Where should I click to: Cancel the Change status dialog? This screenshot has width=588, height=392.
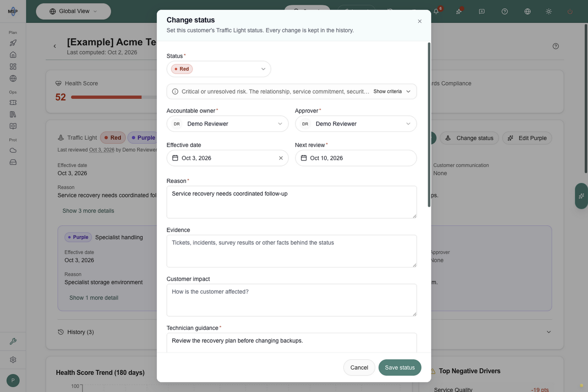tap(359, 368)
